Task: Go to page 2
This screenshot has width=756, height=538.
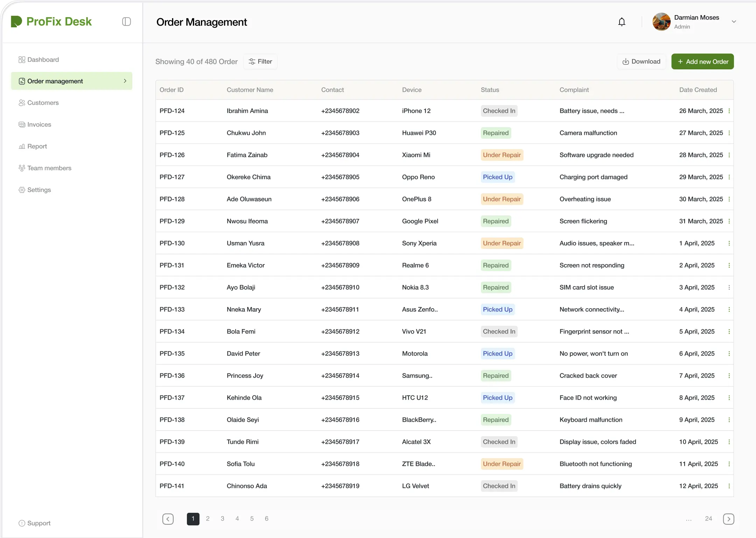Action: pyautogui.click(x=208, y=519)
